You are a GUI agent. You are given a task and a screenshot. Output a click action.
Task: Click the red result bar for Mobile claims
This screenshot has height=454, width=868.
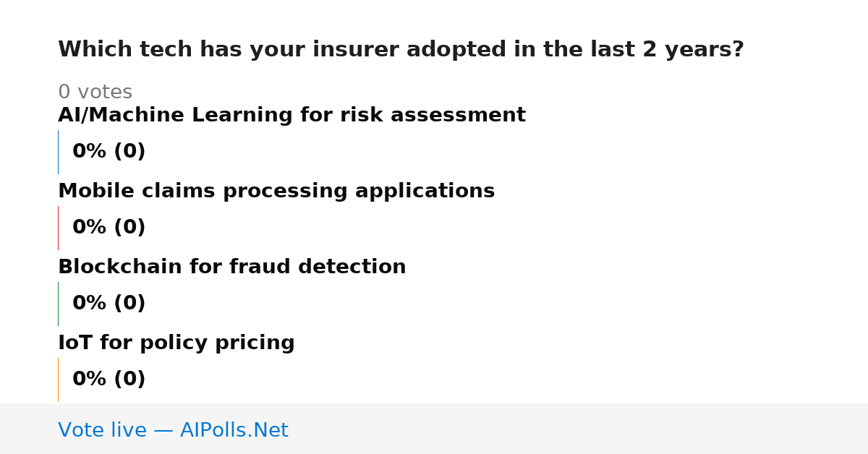(59, 228)
